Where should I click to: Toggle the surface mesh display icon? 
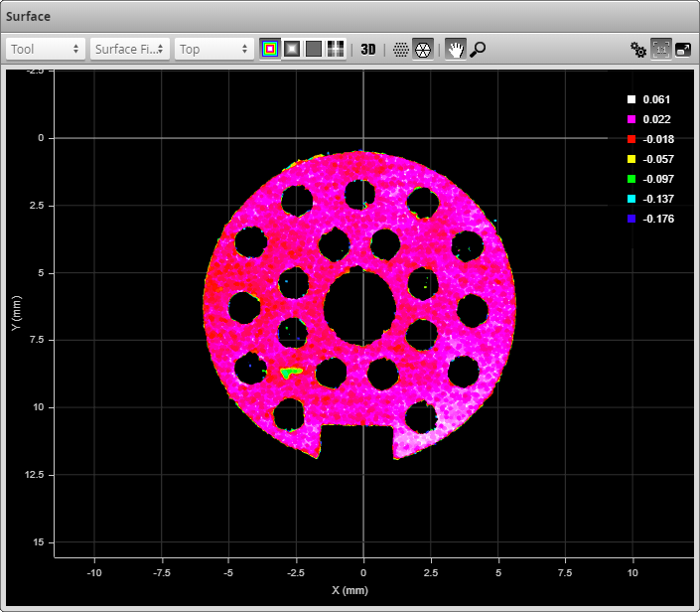click(x=423, y=49)
